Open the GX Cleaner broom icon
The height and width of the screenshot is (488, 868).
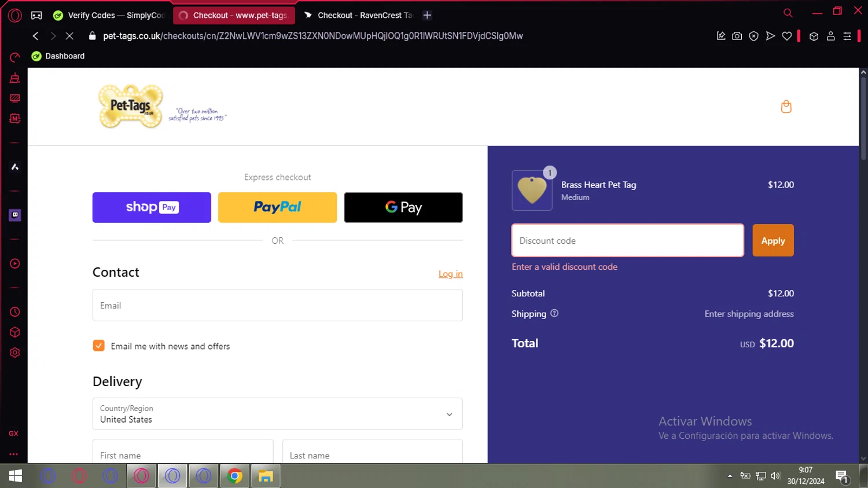click(x=15, y=78)
